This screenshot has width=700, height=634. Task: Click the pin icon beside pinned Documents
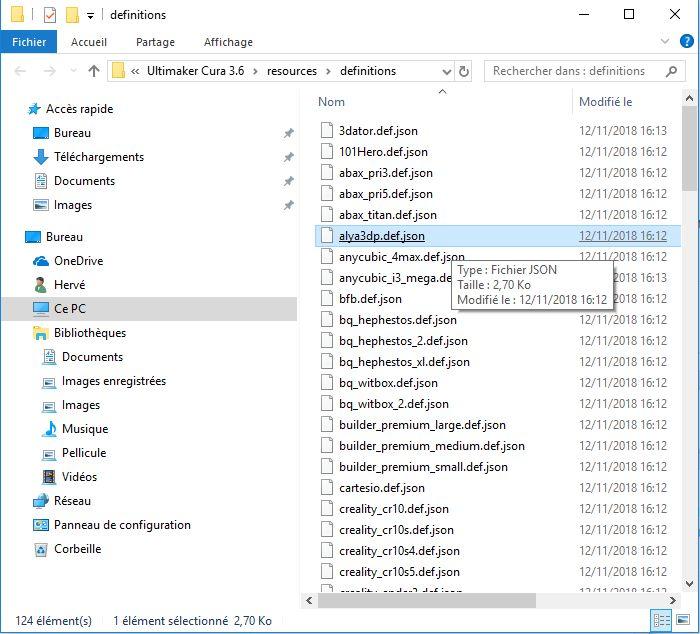[x=289, y=181]
